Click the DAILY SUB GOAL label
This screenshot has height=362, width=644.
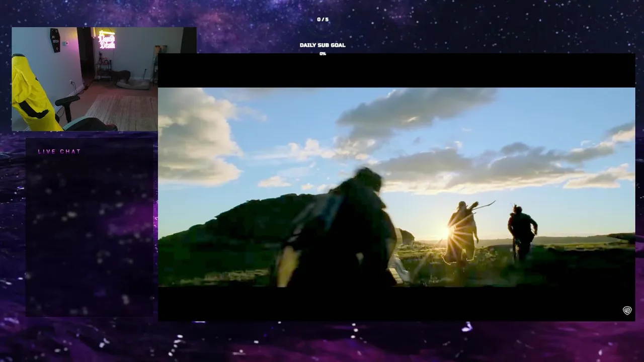(x=323, y=45)
